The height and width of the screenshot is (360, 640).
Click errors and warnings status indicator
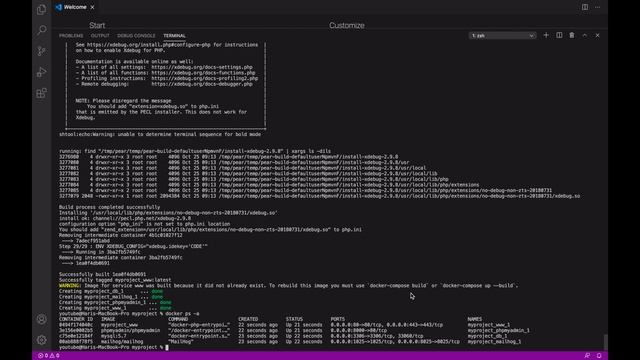click(x=49, y=356)
